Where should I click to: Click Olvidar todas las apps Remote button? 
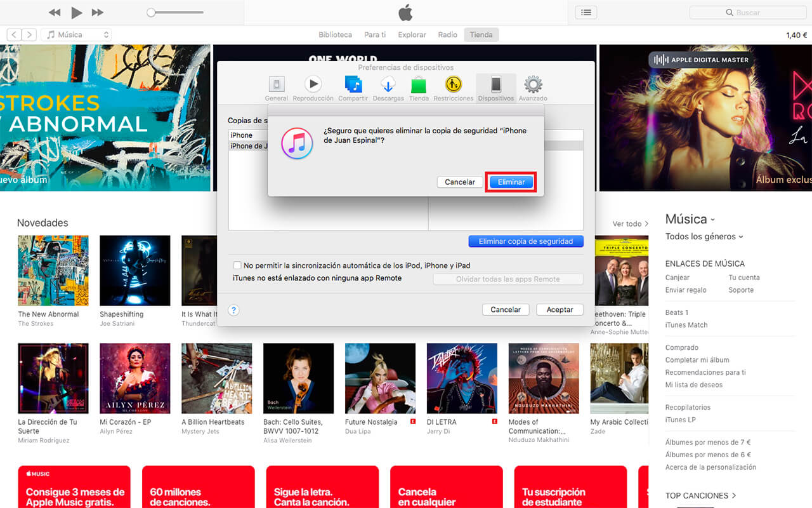point(508,279)
